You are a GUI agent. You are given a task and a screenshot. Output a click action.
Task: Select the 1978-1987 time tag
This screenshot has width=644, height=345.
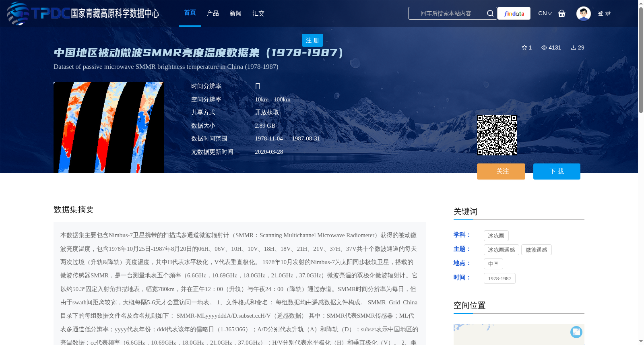coord(500,278)
